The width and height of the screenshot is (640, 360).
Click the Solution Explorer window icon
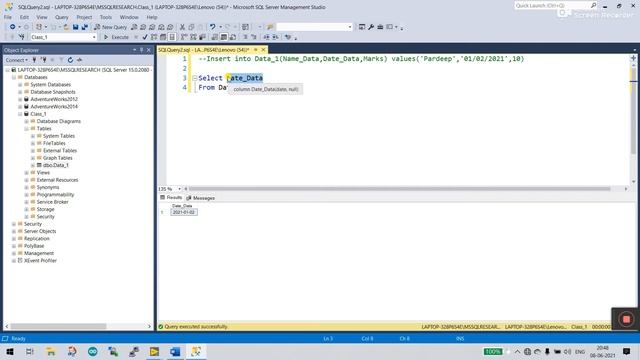(362, 27)
